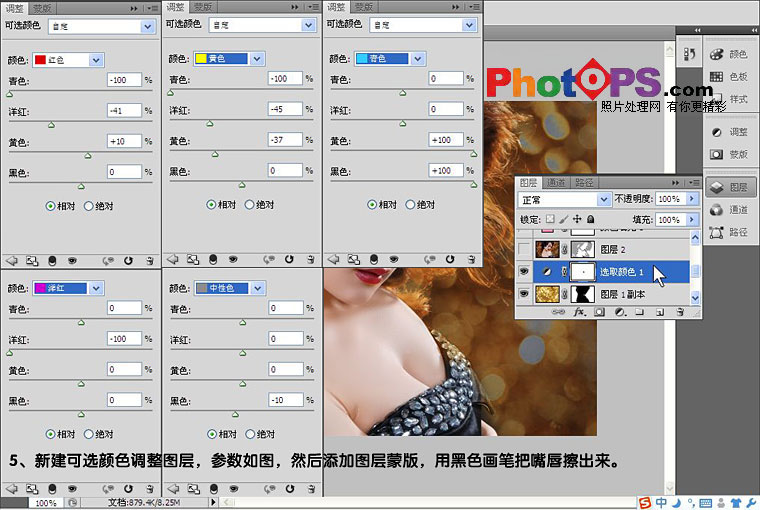
Task: Open the 调整 (Adjustments) dock button
Action: pyautogui.click(x=729, y=132)
